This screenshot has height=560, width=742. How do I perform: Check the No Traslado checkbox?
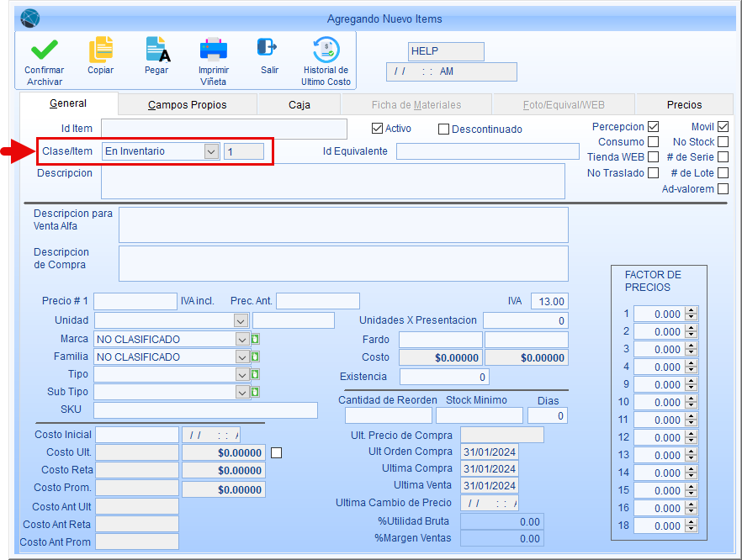click(654, 173)
